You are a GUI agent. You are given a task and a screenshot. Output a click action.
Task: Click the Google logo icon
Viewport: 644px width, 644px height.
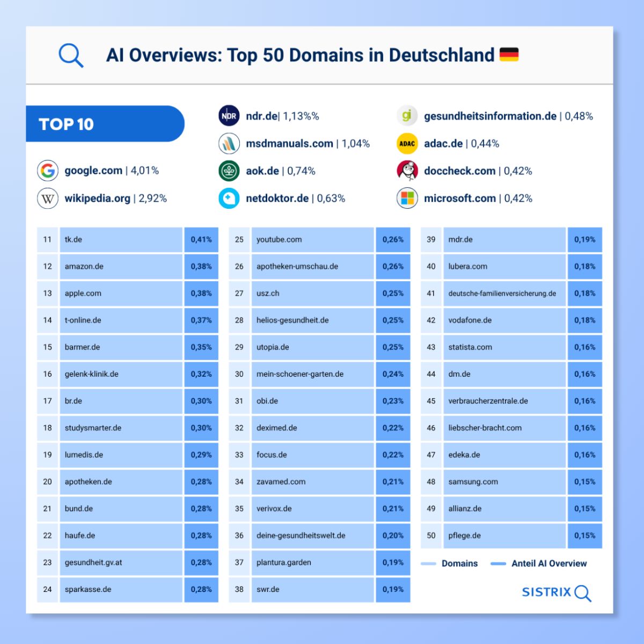pos(48,171)
